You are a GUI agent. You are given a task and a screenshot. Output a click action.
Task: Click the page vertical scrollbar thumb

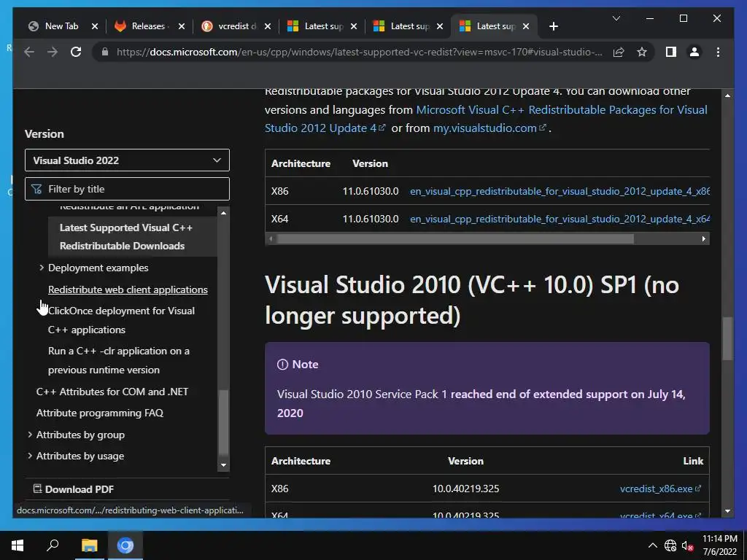coord(727,338)
